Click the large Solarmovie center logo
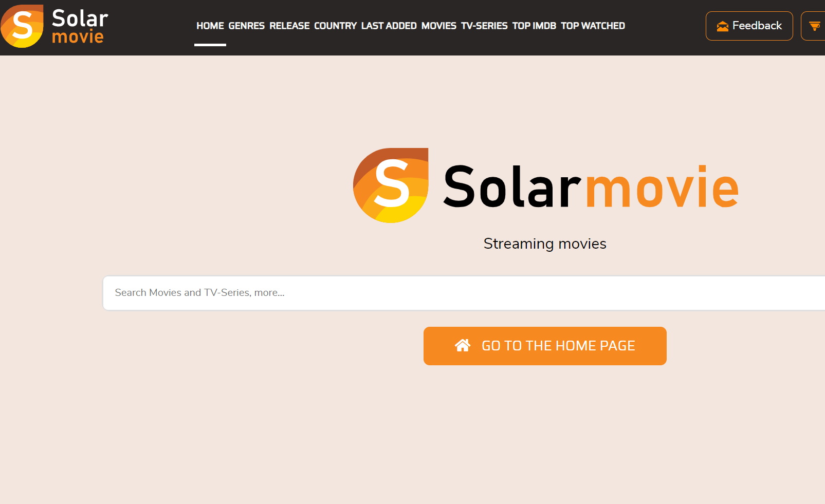825x504 pixels. click(x=546, y=185)
